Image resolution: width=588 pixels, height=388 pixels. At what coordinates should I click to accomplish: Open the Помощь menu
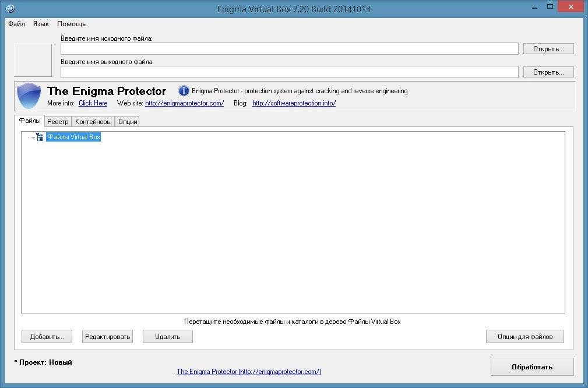click(x=71, y=24)
